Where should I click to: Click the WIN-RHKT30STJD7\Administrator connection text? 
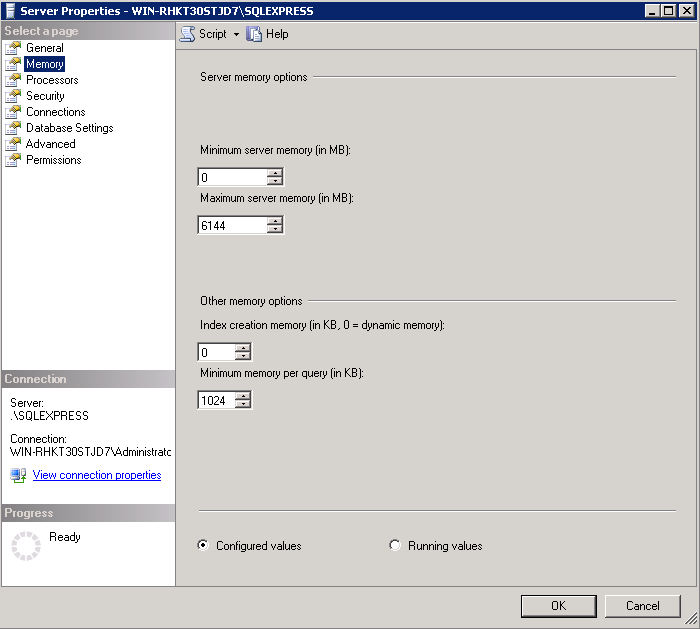coord(91,452)
